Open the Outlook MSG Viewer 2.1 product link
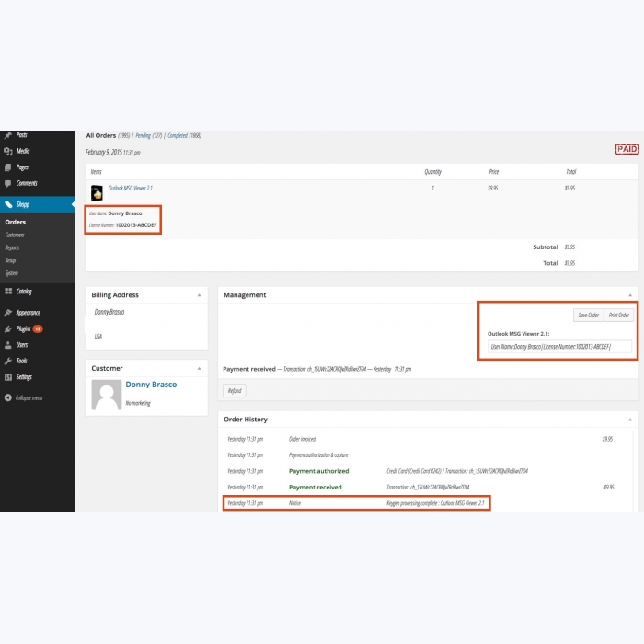This screenshot has height=644, width=644. (131, 188)
